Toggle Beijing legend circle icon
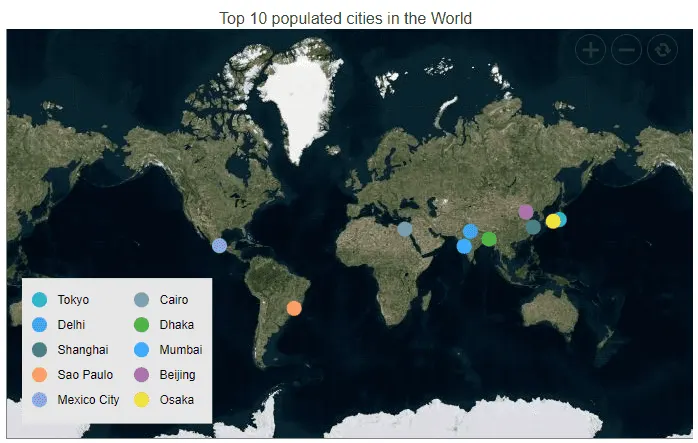 [x=142, y=374]
